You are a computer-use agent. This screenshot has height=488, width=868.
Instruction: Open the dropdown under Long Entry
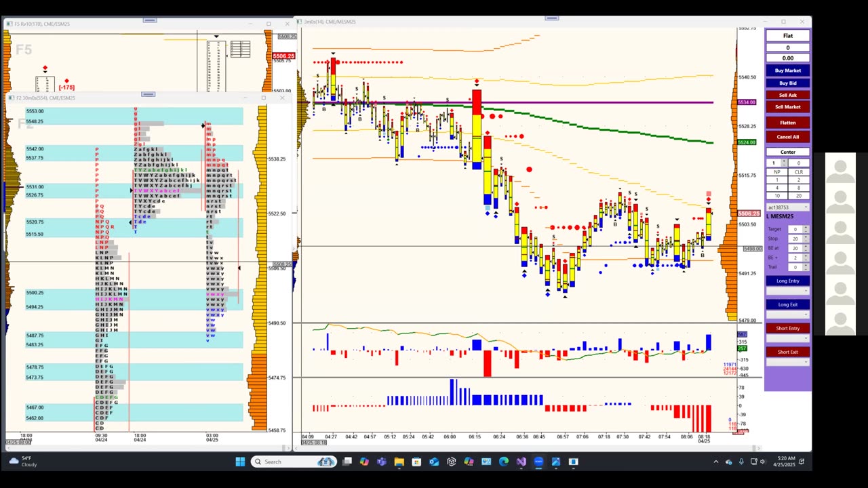point(787,291)
